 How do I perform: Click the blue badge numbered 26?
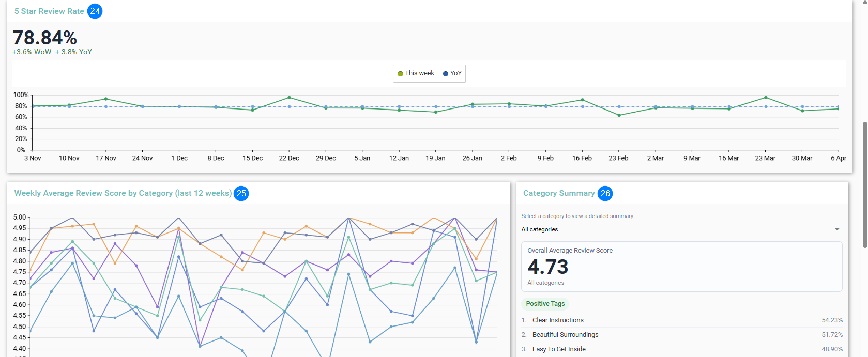click(x=605, y=193)
